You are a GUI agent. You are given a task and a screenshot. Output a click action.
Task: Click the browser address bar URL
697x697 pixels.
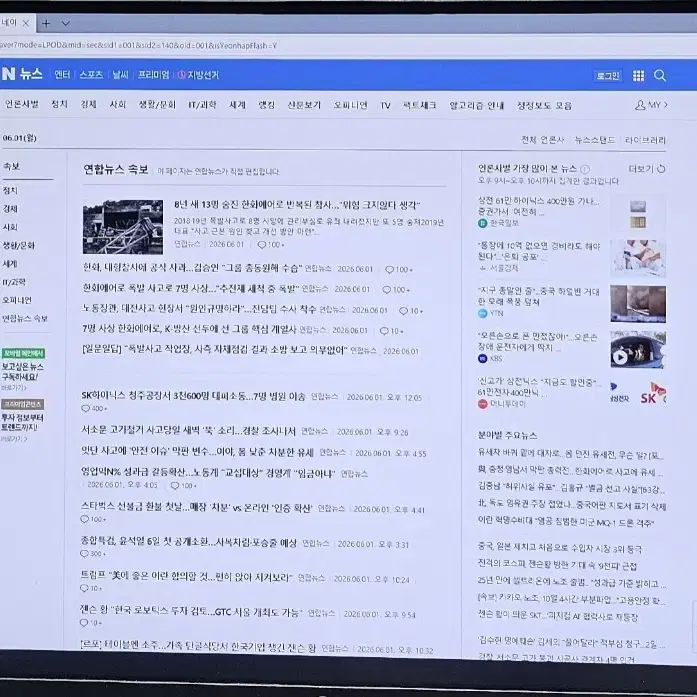point(138,45)
